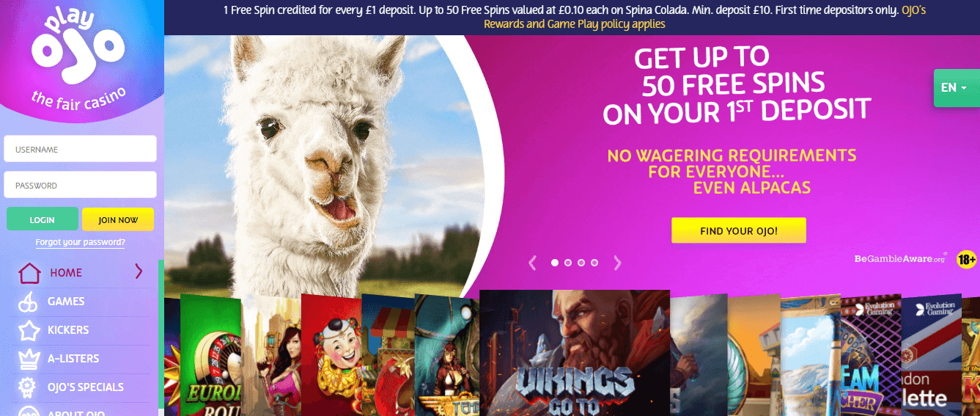This screenshot has width=980, height=416.
Task: Click the Kickers star icon
Action: [29, 330]
